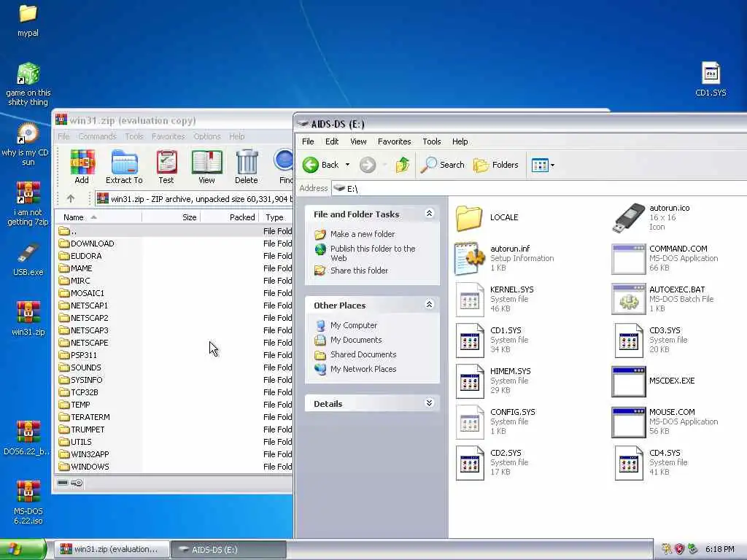This screenshot has height=560, width=747.
Task: Go up one level in WinRAR archive
Action: pos(71,198)
